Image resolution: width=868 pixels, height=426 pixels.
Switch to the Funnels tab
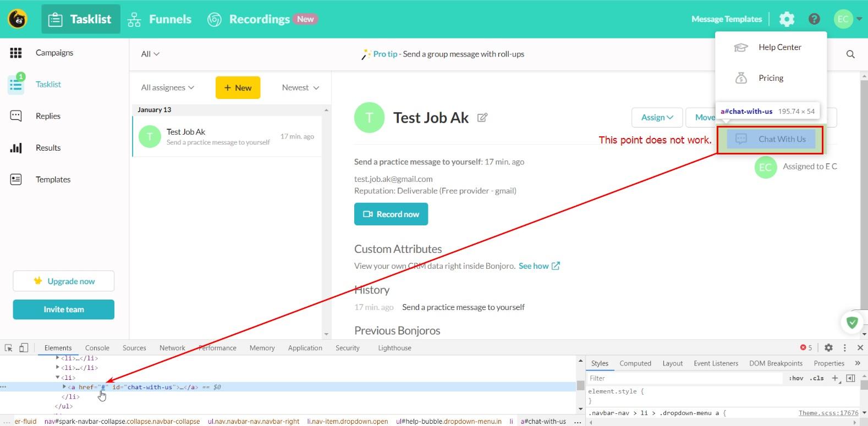(160, 19)
